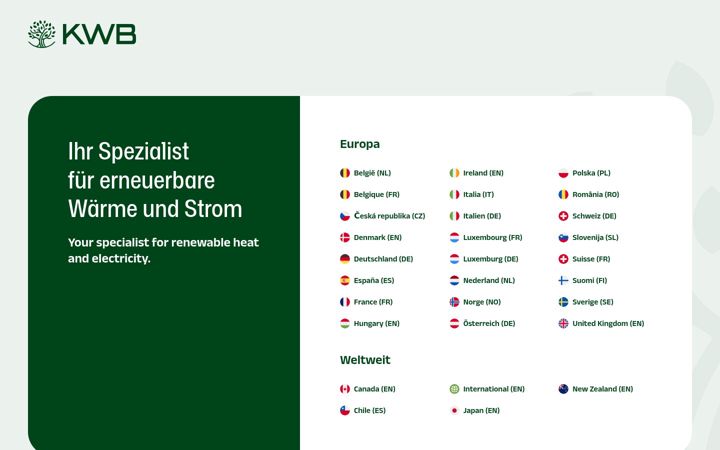This screenshot has width=720, height=450.
Task: Click the Belgian flag next to België (NL)
Action: [345, 173]
